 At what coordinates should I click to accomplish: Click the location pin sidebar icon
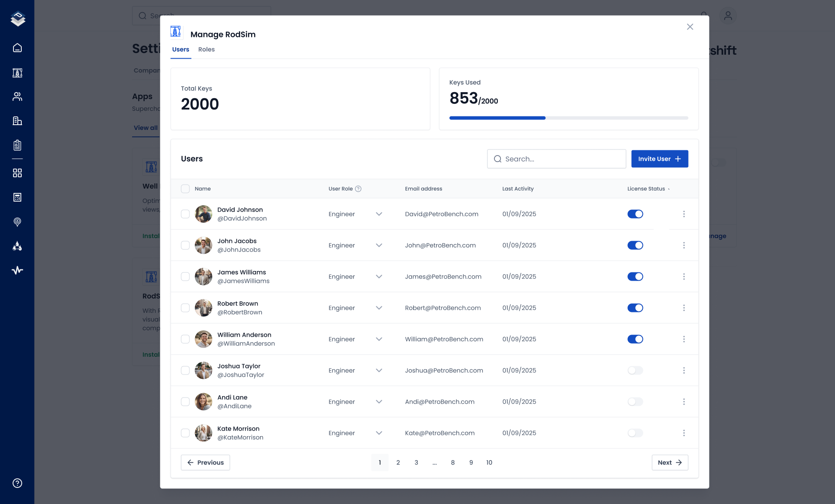[17, 222]
